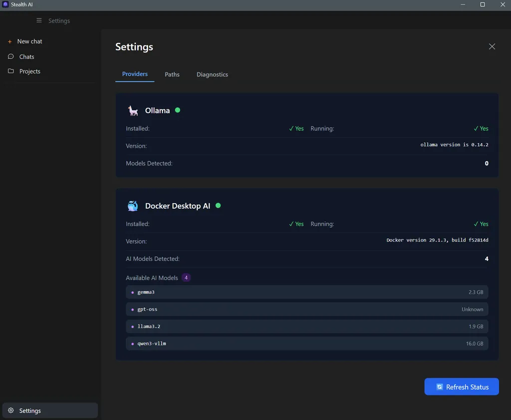
Task: Close the Settings panel with X
Action: click(492, 46)
